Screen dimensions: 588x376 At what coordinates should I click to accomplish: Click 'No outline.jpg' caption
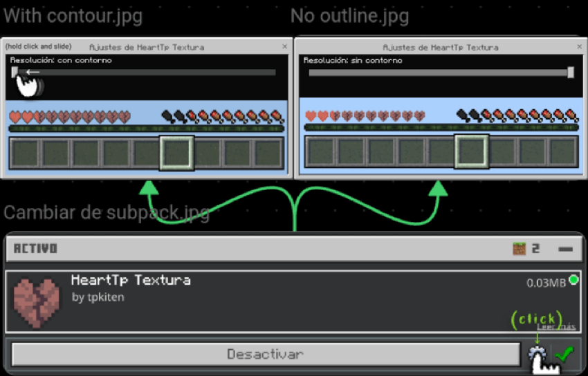coord(349,16)
